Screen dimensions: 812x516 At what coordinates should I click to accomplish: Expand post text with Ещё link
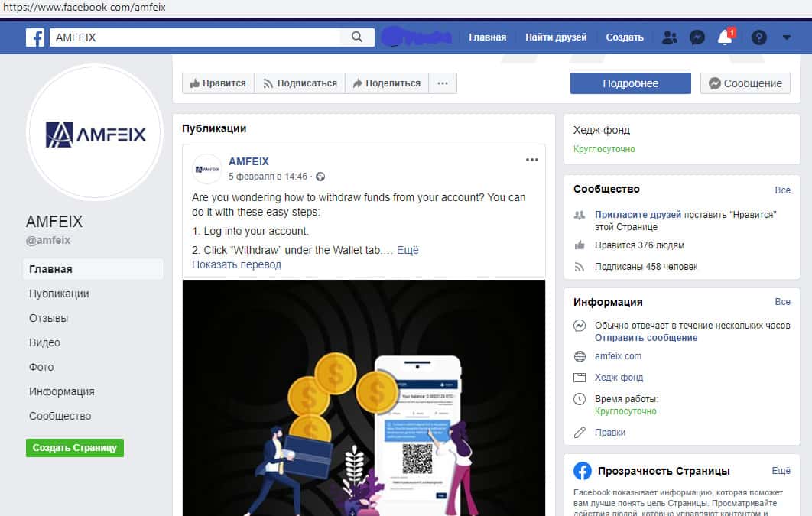408,250
